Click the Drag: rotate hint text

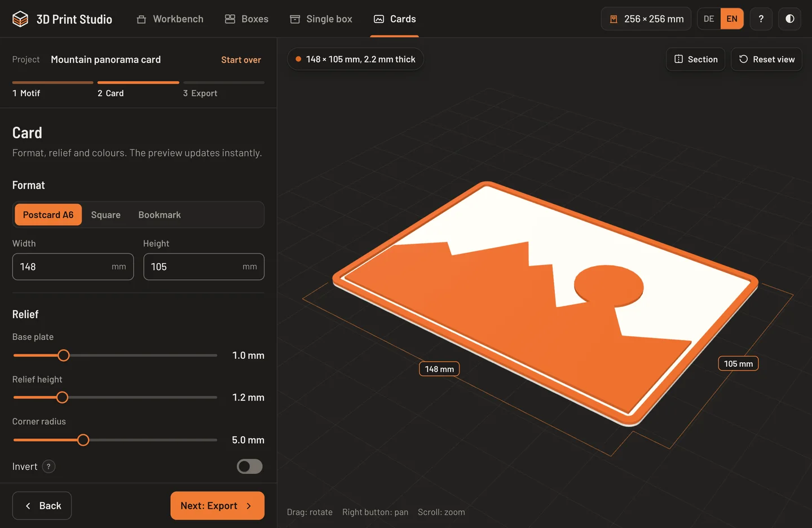(310, 512)
